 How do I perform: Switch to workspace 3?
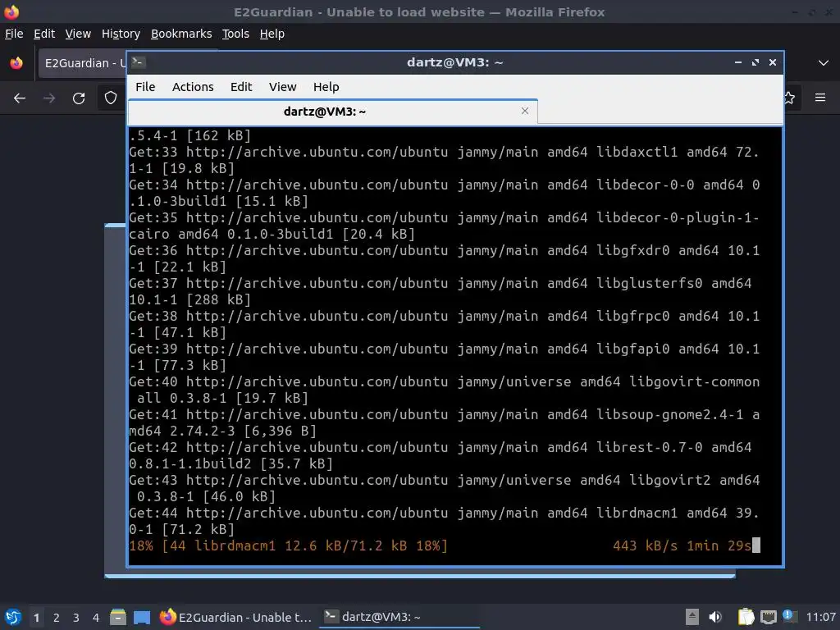point(76,618)
